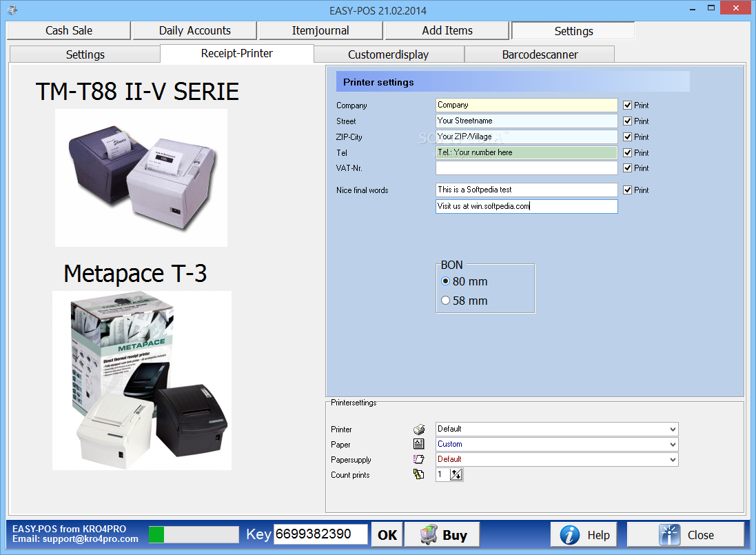Minimize the EASY-POS window
Screen dimensions: 756x555
tap(693, 9)
